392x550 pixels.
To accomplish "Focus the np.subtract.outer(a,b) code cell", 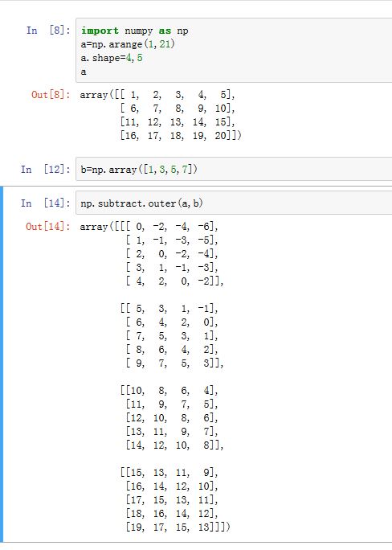I will click(x=234, y=203).
